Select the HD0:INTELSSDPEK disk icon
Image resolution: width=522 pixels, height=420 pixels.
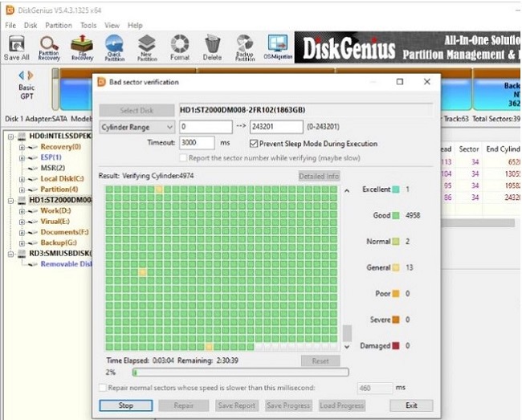click(x=22, y=136)
